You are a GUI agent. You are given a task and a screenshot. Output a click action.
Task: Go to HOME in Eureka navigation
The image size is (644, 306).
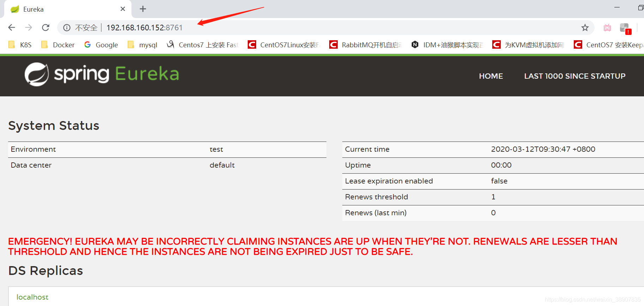tap(491, 76)
